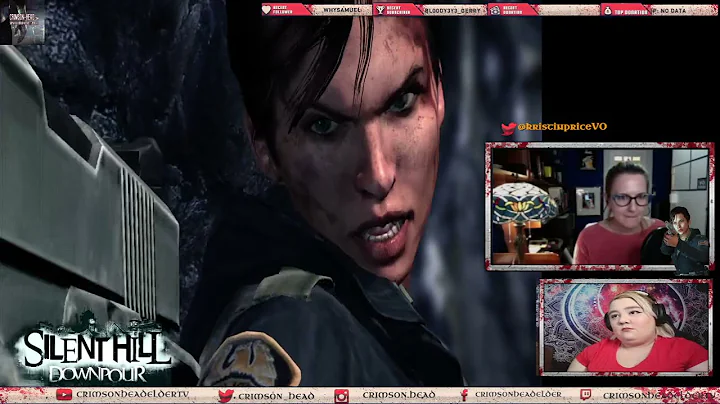Click the money bag Top Donation icon
The height and width of the screenshot is (404, 720).
[x=608, y=10]
